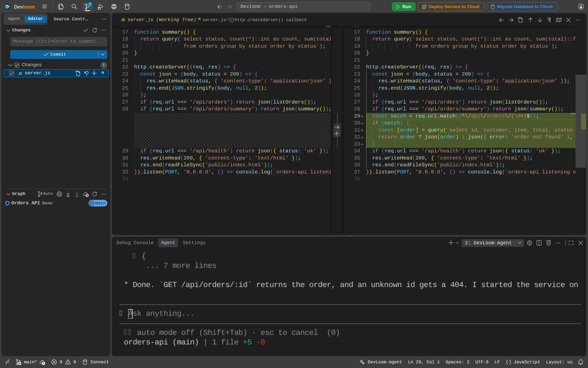Switch to Settings panel tab

pyautogui.click(x=194, y=243)
